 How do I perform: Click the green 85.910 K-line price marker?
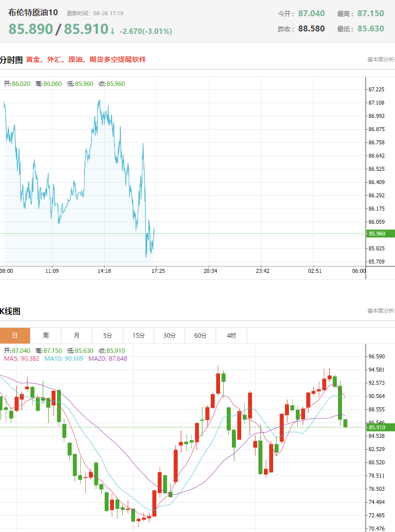[380, 427]
